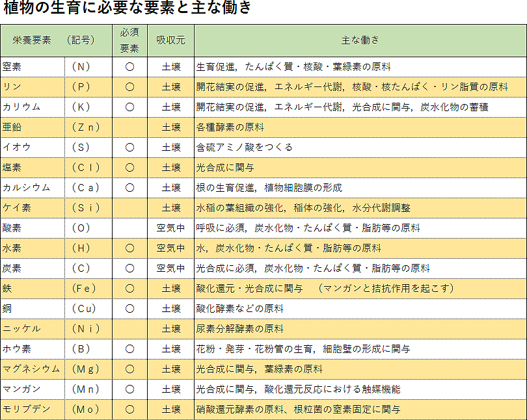Select the 栄養要素 (記号) header cell
The image size is (527, 420).
click(56, 40)
